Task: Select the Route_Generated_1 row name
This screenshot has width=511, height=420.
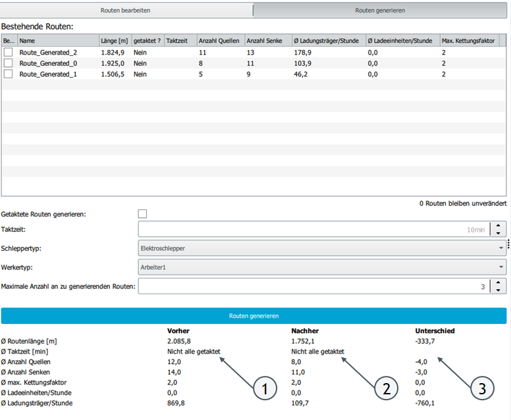Action: pos(43,74)
